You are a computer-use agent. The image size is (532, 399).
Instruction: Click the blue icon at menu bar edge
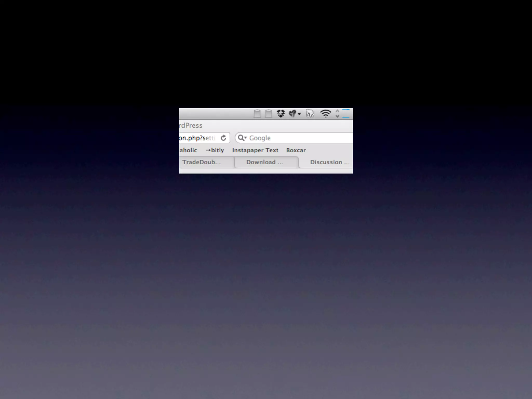[346, 114]
